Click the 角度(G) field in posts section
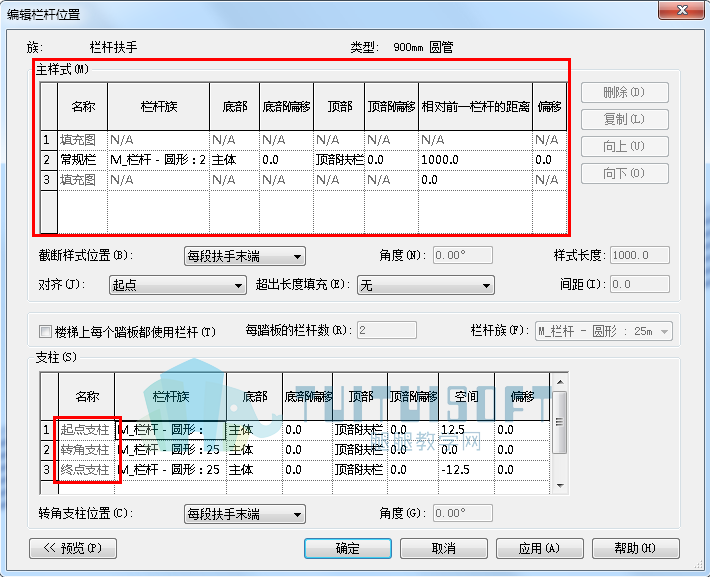Screen dimensions: 710x577 462,513
